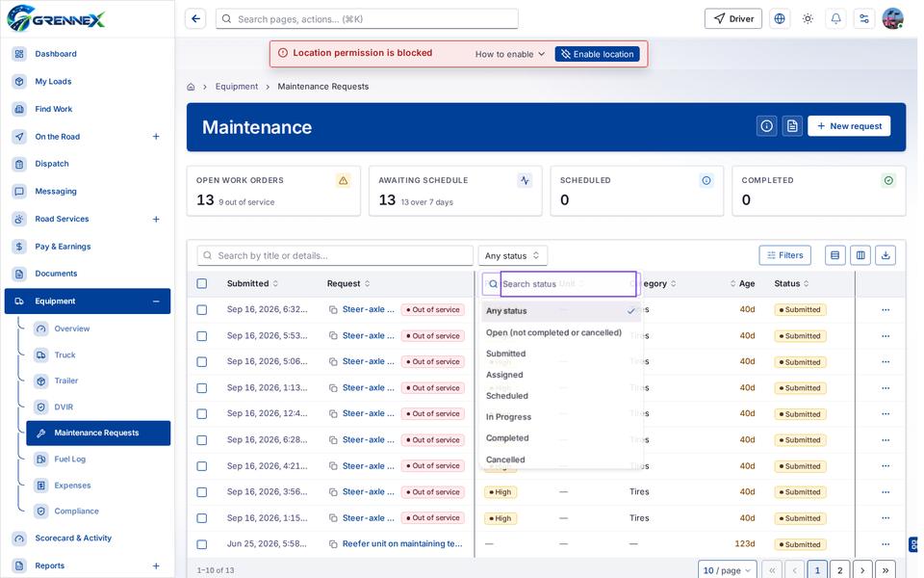Open the Filters button
Screen dimensions: 924x578
[x=785, y=255]
